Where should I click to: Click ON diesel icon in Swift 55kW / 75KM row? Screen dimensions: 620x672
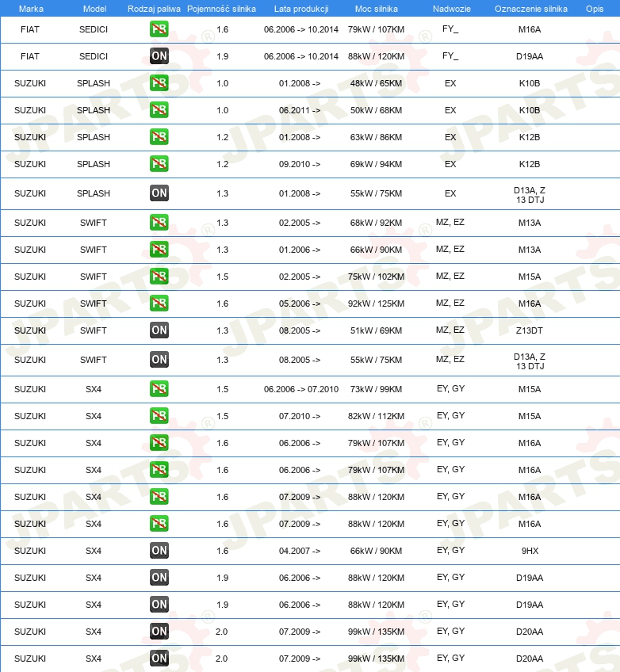[x=159, y=360]
